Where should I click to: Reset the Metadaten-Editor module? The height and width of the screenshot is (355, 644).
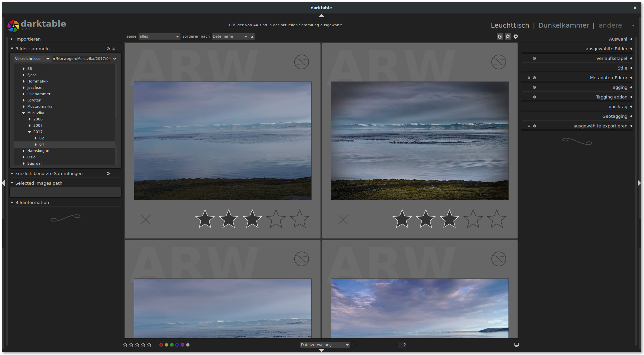click(x=534, y=78)
